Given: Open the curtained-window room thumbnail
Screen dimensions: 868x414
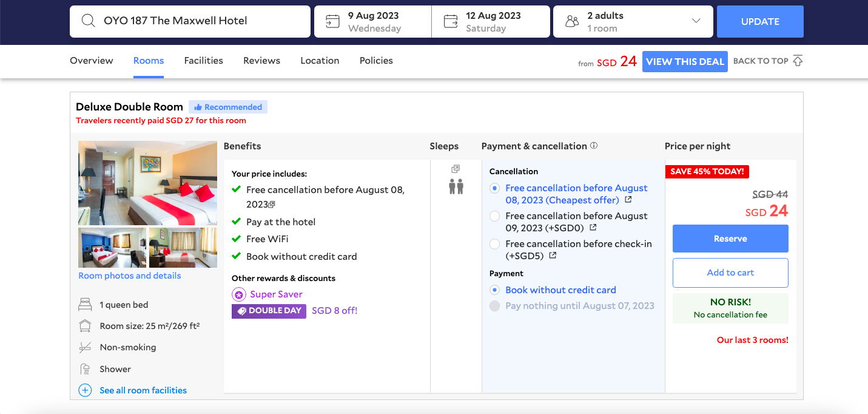Looking at the screenshot, I should (183, 248).
